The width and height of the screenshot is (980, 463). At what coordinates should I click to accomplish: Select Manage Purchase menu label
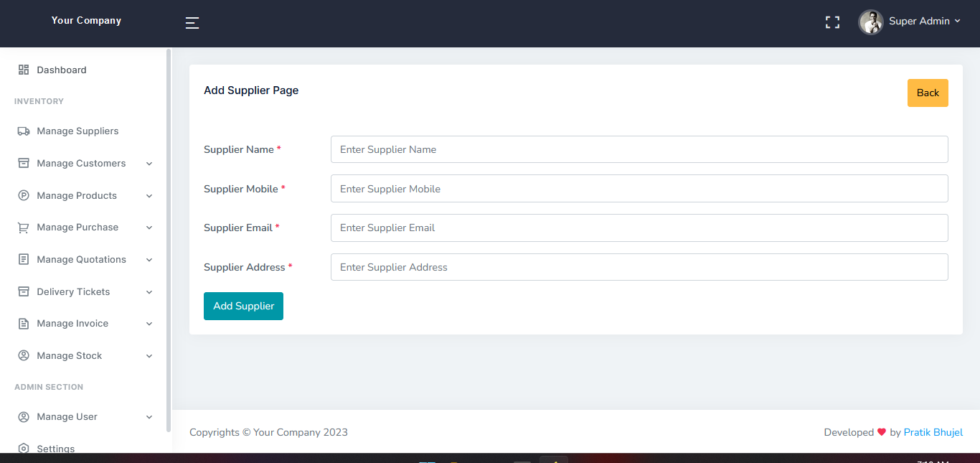(x=77, y=228)
